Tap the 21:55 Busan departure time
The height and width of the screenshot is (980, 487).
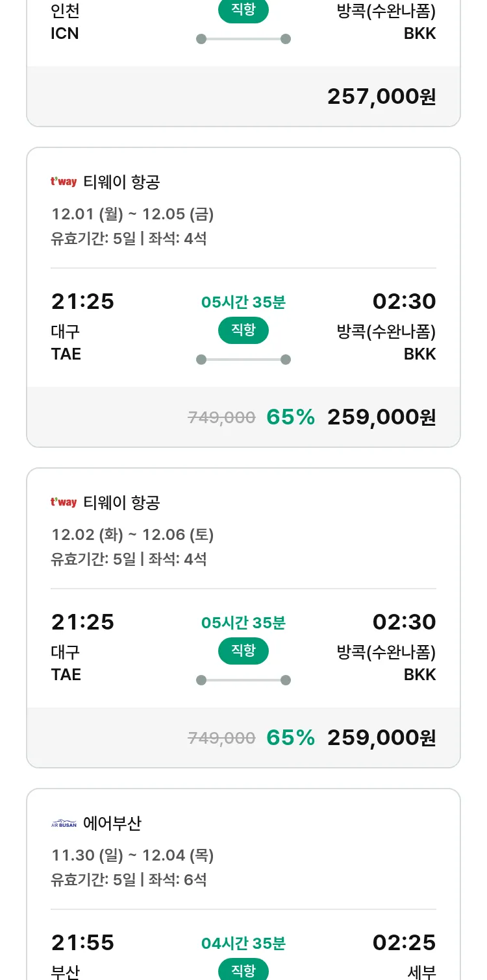pos(82,942)
